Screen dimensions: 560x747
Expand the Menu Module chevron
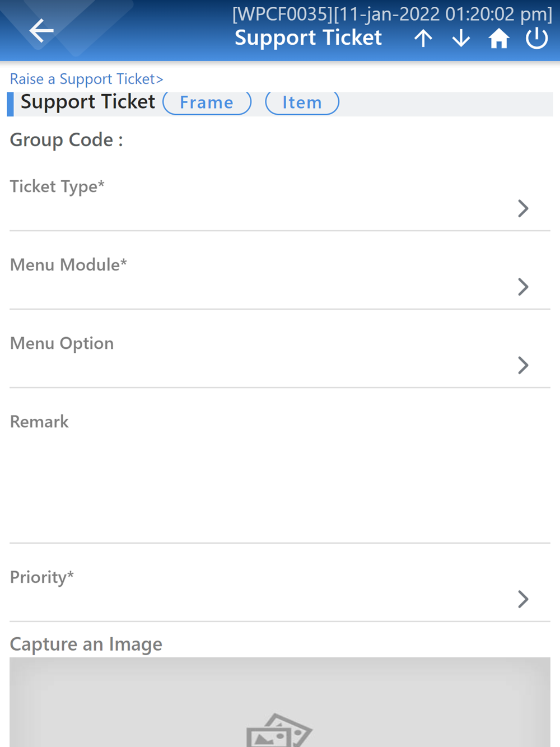[x=523, y=287]
